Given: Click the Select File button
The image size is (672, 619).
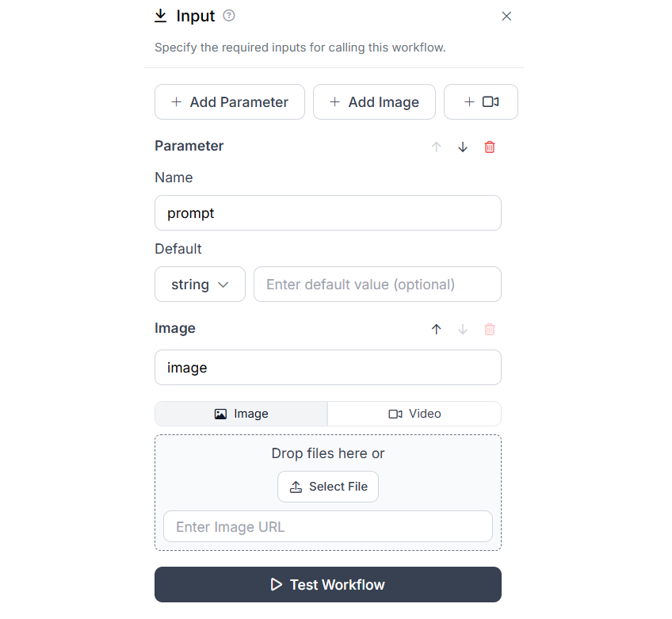Looking at the screenshot, I should coord(327,486).
